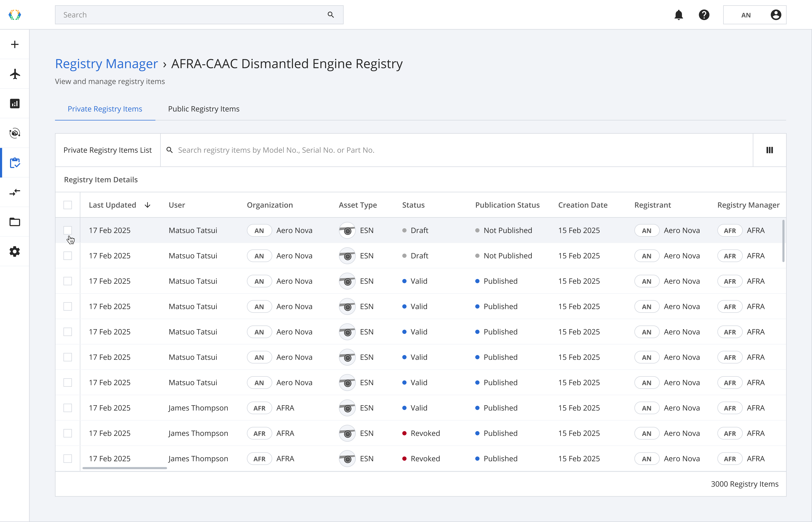Viewport: 812px width, 522px height.
Task: Open the settings gear in sidebar
Action: (x=15, y=251)
